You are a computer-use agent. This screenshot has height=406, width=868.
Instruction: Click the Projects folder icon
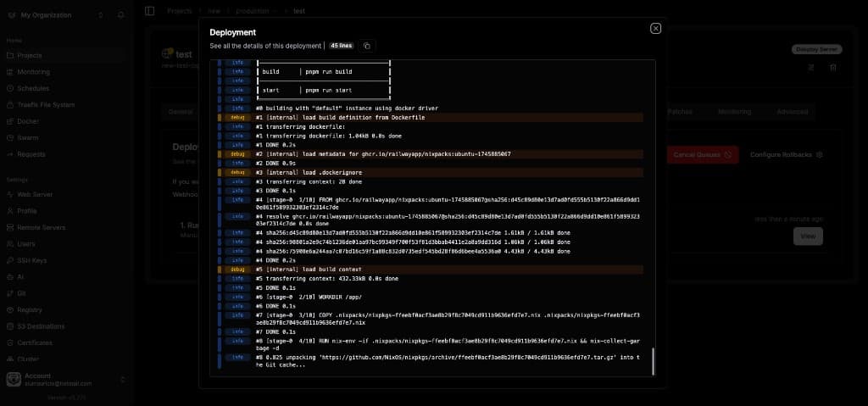coord(10,55)
